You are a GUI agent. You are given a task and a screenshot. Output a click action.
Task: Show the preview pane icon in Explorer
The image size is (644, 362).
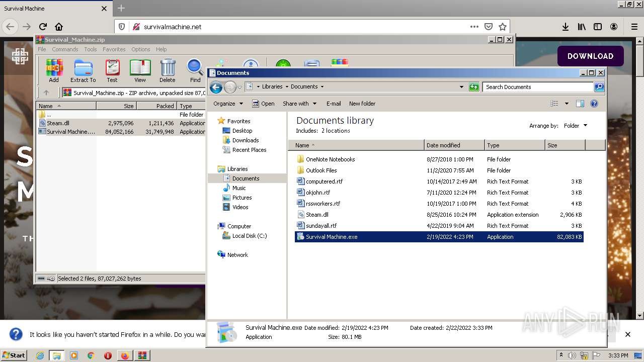click(x=580, y=104)
